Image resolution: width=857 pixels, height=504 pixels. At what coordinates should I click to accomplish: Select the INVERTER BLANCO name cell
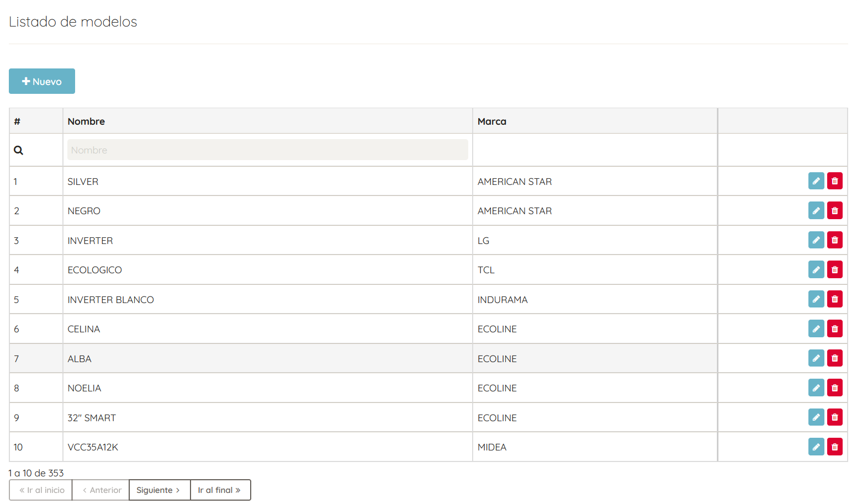pyautogui.click(x=268, y=299)
